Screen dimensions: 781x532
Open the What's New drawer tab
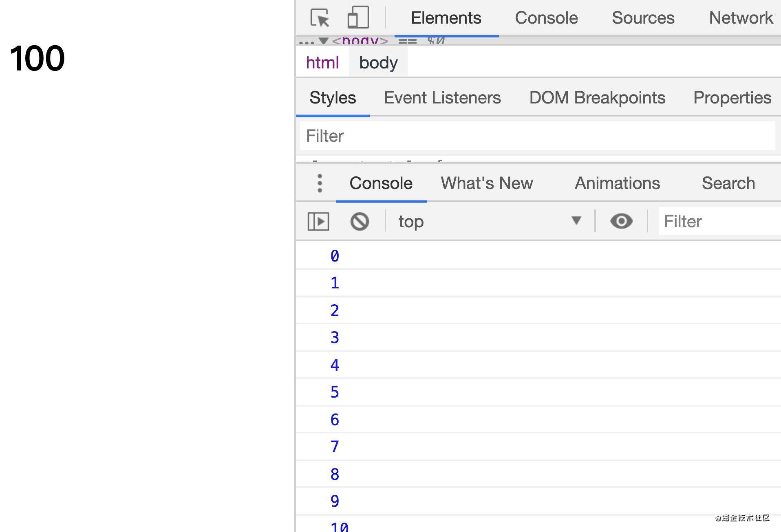tap(487, 183)
